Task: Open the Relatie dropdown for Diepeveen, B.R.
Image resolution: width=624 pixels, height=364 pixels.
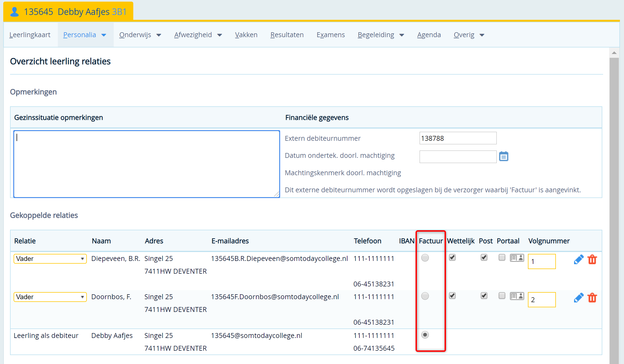Action: pyautogui.click(x=50, y=259)
